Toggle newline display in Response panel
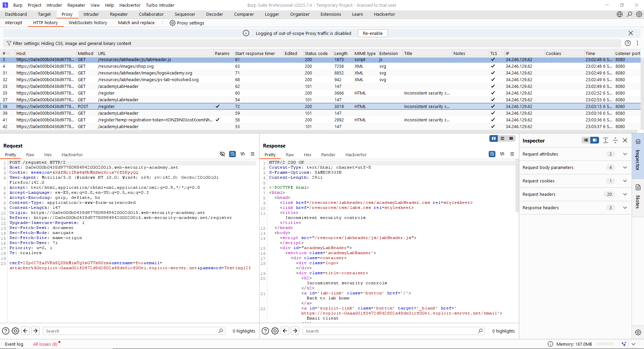Viewport: 644px width, 349px height. tap(502, 154)
